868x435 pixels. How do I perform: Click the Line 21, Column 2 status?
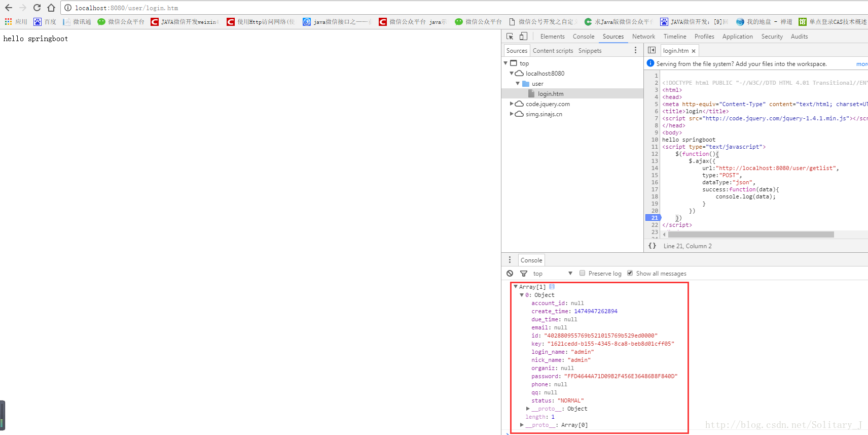[688, 246]
